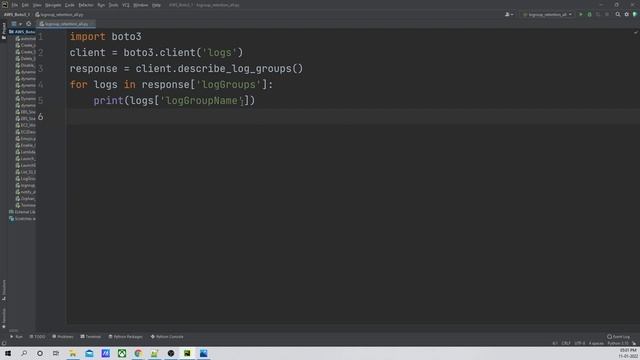Open Cortana circle icon on taskbar
The height and width of the screenshot is (360, 640).
pyautogui.click(x=40, y=353)
